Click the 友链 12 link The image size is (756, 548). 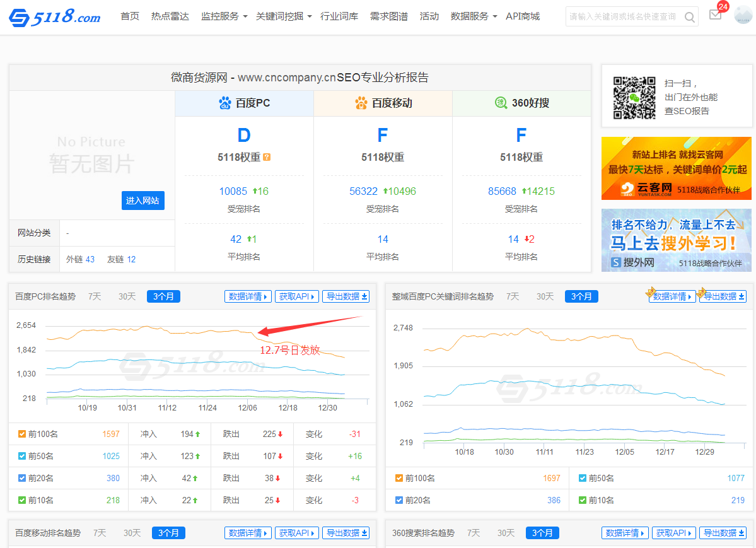coord(121,260)
